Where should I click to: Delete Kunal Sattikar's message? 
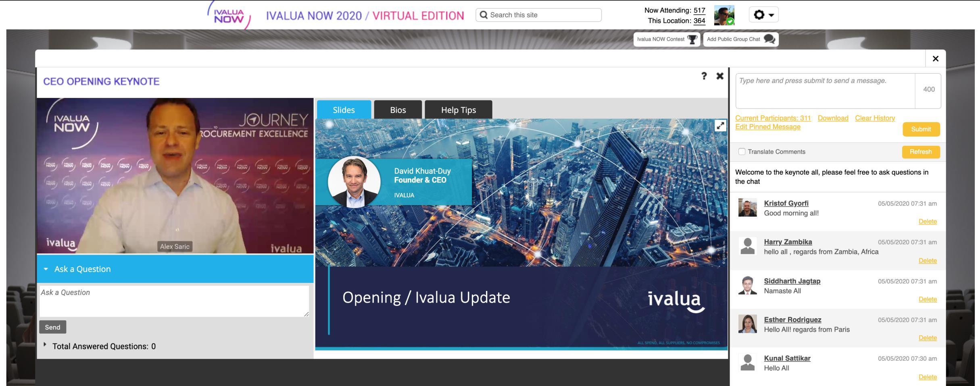click(x=928, y=377)
